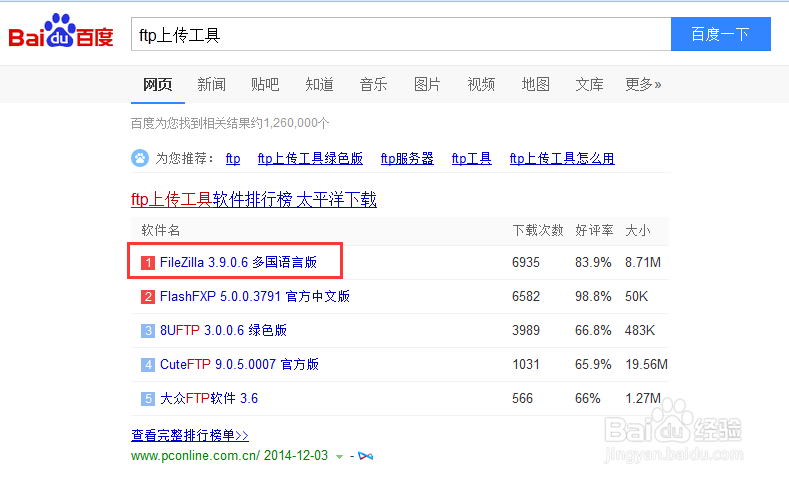Click size 1.27M in 大众FTP row
The height and width of the screenshot is (482, 789).
click(643, 398)
